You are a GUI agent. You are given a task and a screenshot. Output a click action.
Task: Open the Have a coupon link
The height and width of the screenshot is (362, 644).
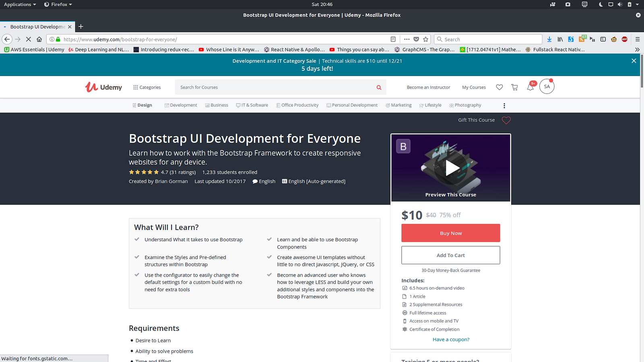pos(451,339)
